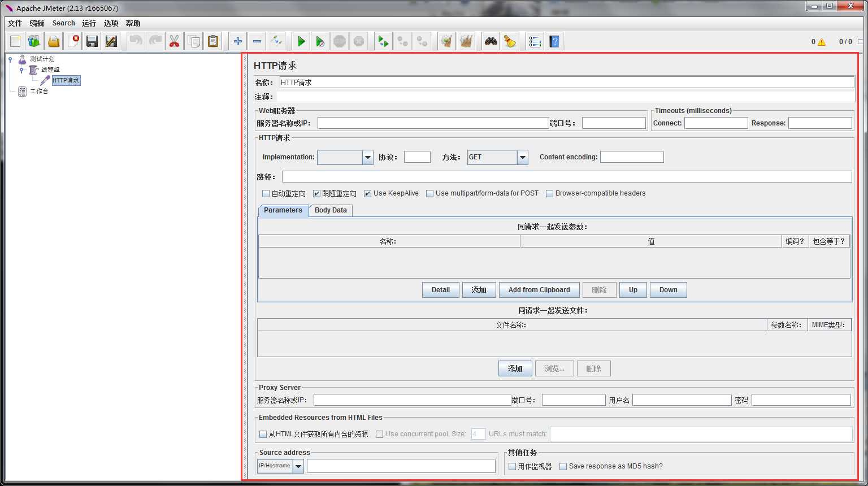Click the Detail button

click(x=440, y=290)
